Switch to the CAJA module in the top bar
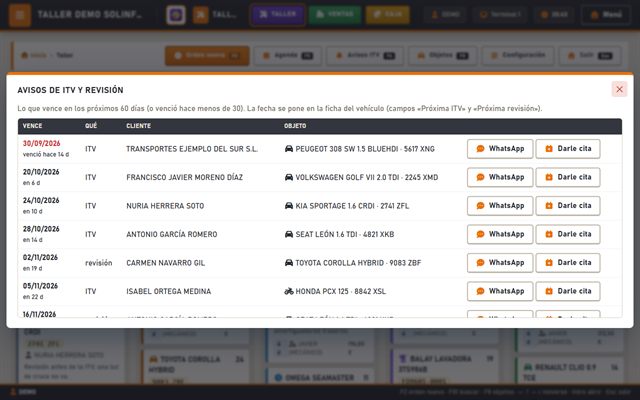 pos(387,15)
